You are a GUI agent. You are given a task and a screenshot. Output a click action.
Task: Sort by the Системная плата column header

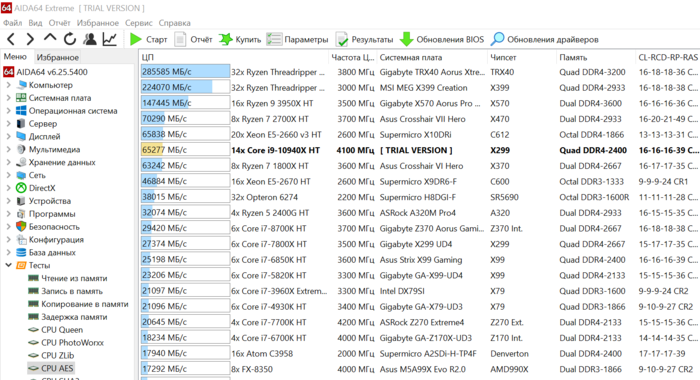click(x=431, y=57)
